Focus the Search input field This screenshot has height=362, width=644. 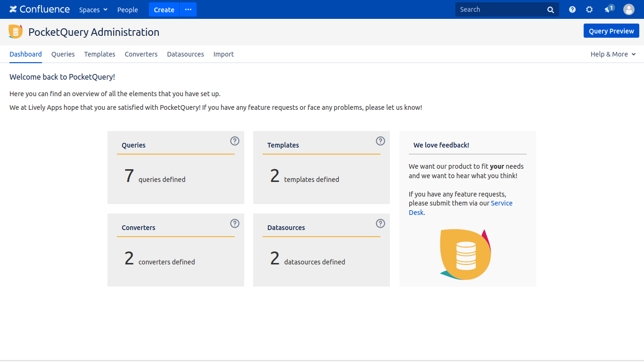[x=500, y=9]
